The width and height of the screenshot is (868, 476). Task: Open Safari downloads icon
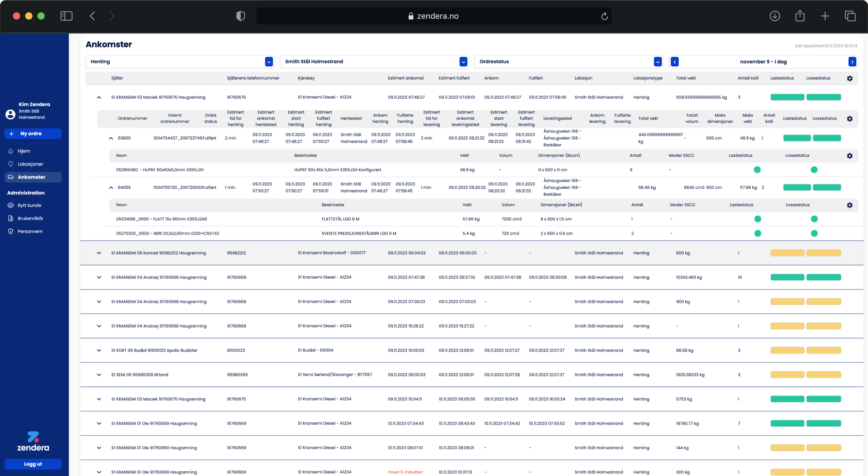point(775,16)
